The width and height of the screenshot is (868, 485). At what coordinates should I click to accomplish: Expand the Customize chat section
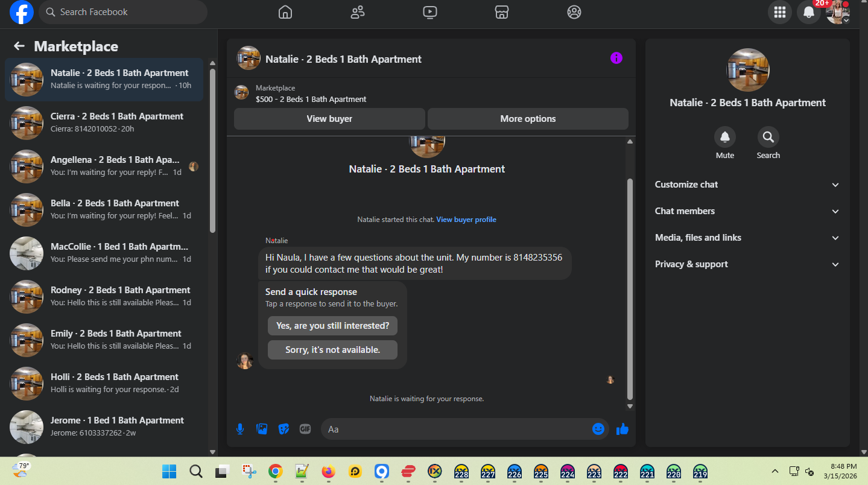tap(747, 185)
